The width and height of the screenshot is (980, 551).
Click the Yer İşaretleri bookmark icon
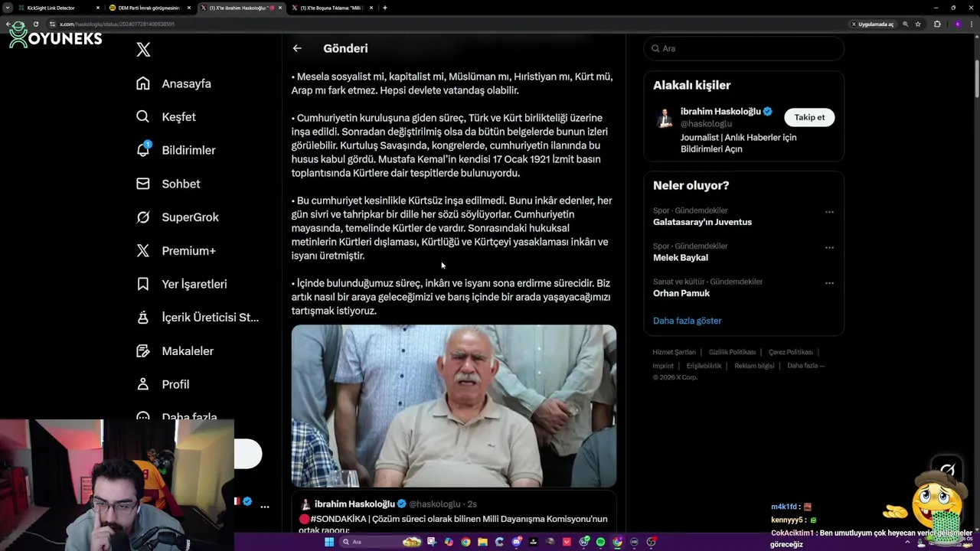[x=143, y=284]
